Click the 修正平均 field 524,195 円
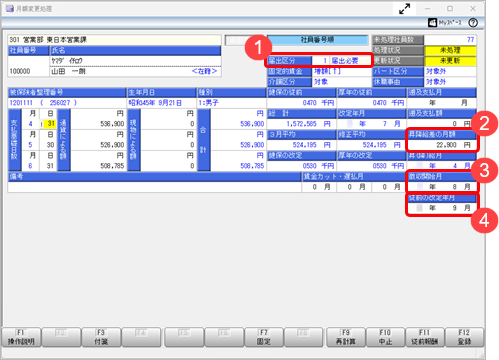The height and width of the screenshot is (360, 499). (371, 145)
